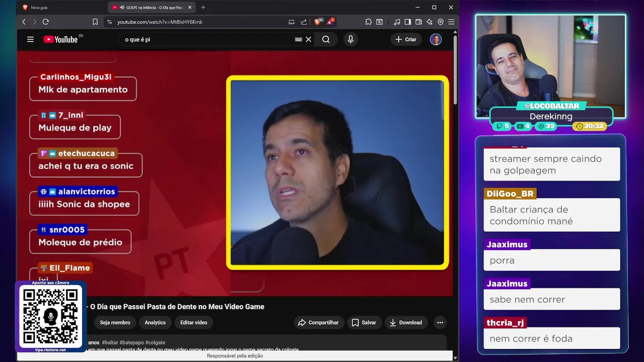Click the comment 'Muleque de play'
Image resolution: width=644 pixels, height=362 pixels.
tap(75, 128)
